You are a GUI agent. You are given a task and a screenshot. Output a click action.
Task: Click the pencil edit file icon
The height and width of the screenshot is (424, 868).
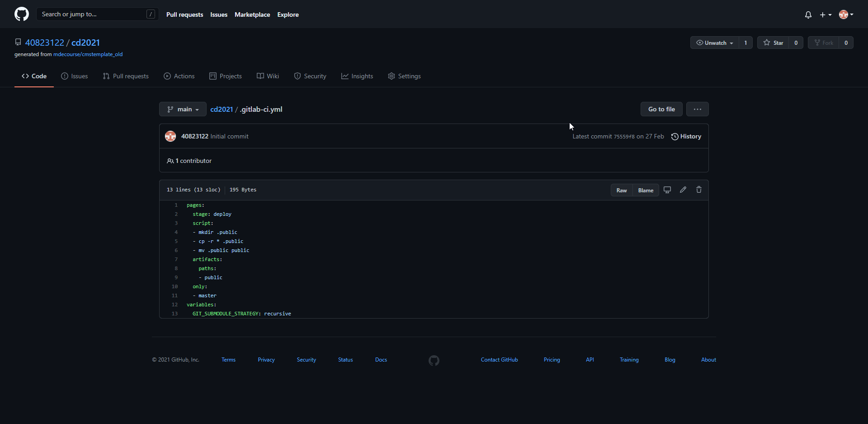click(683, 190)
